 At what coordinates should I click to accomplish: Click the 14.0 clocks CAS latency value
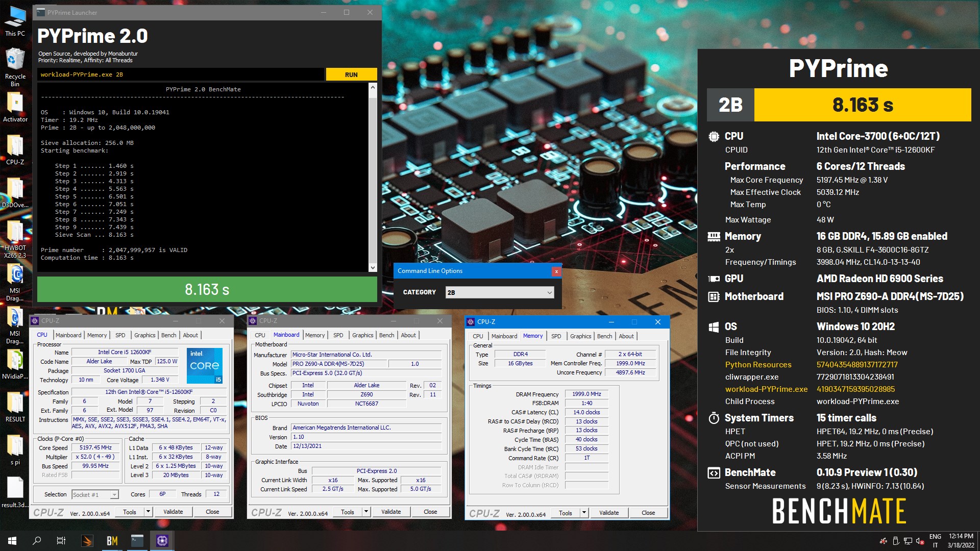tap(586, 412)
